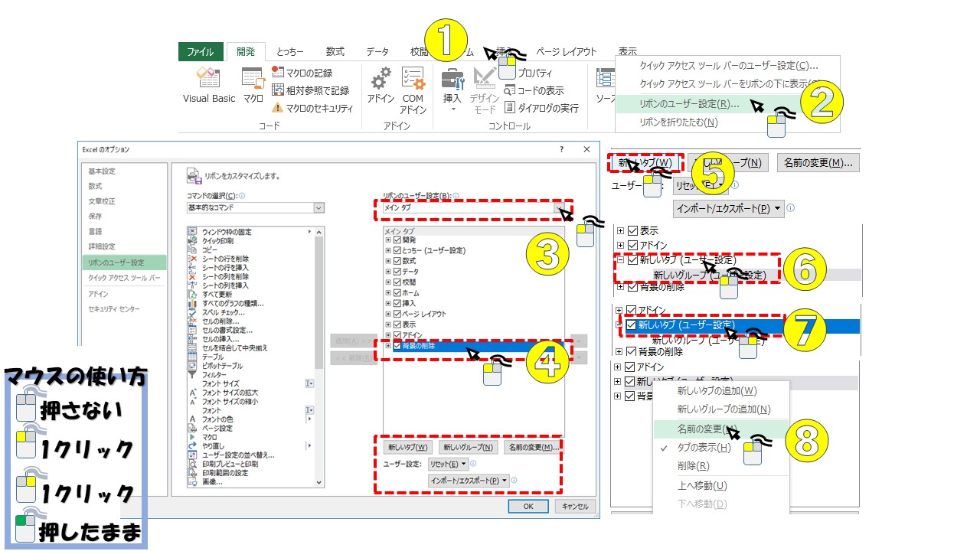Open the ファイル tab in the ribbon
980x551 pixels.
(x=201, y=52)
